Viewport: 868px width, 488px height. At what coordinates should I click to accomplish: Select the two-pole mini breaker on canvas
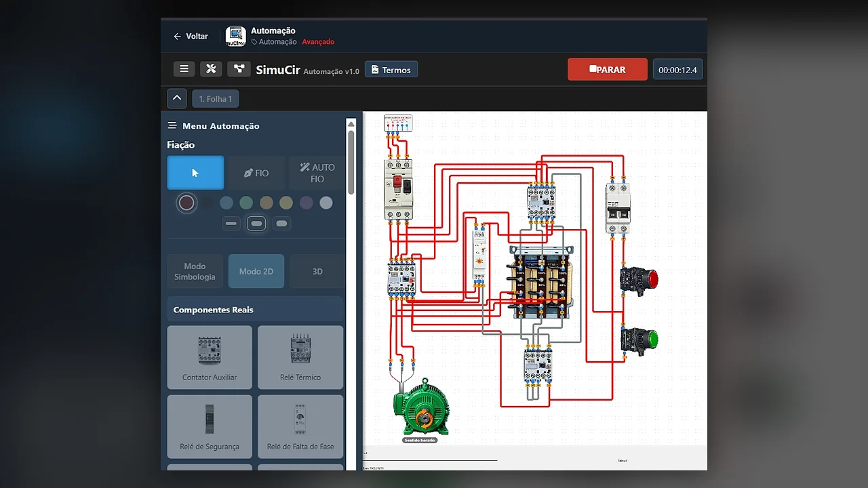coord(618,208)
